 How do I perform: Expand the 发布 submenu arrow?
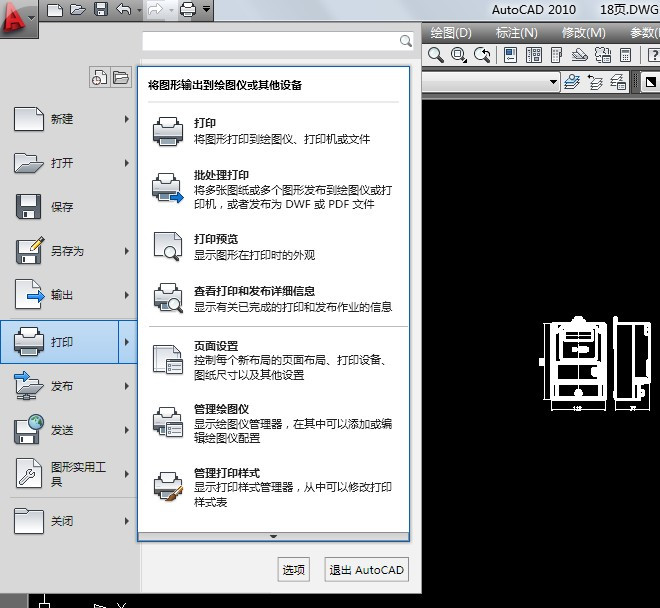click(127, 386)
